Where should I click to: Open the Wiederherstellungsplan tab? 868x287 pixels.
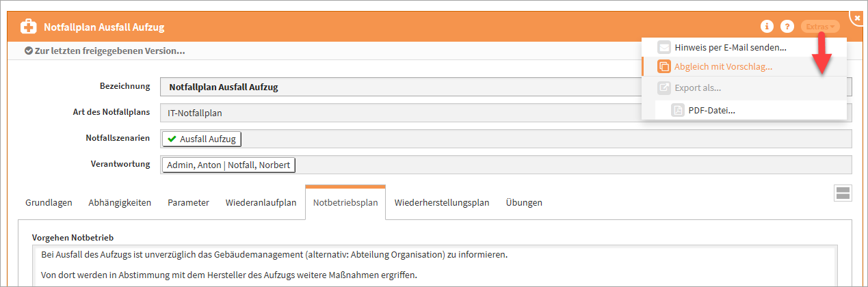coord(442,202)
